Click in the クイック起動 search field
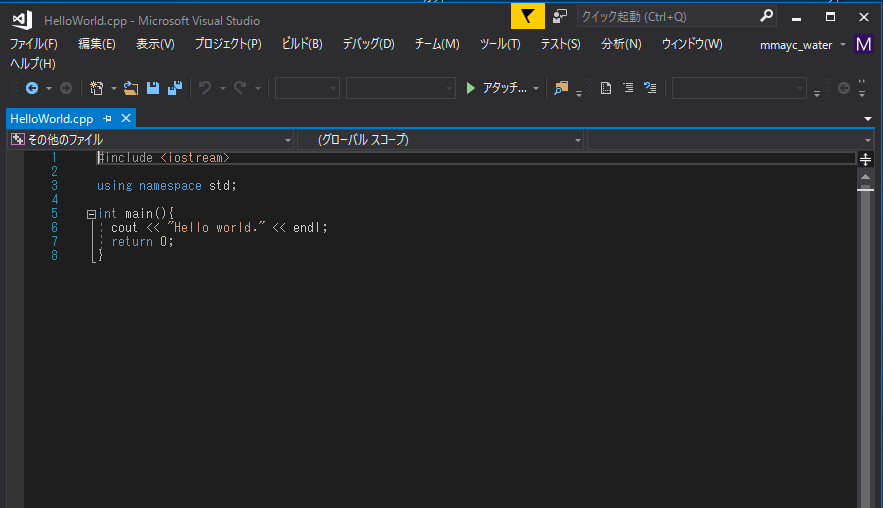The width and height of the screenshot is (883, 508). tap(667, 17)
